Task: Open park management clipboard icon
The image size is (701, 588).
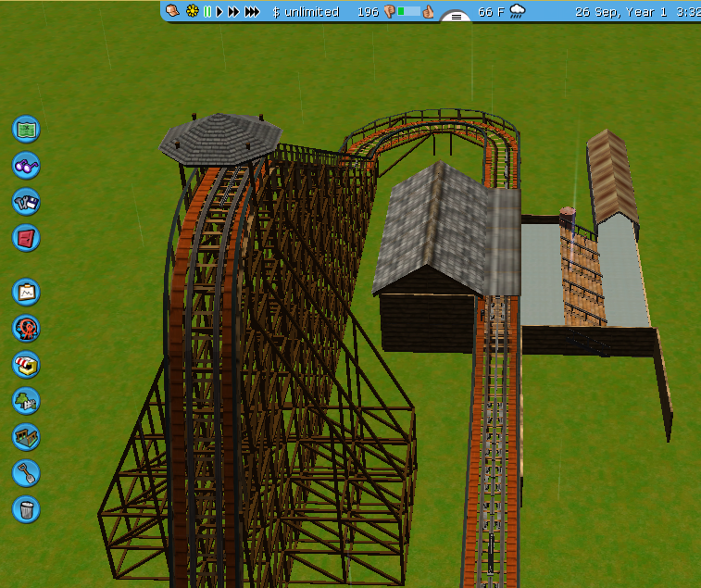Action: pyautogui.click(x=26, y=292)
